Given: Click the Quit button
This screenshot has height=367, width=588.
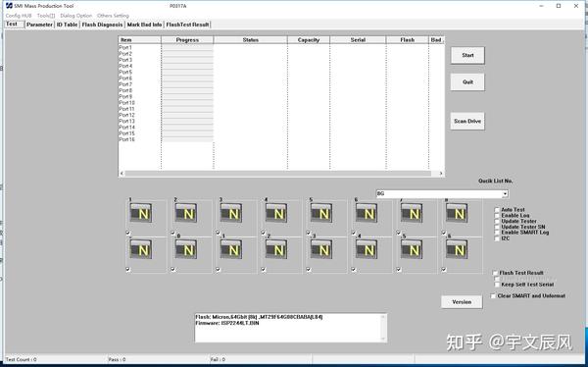Looking at the screenshot, I should click(x=467, y=81).
